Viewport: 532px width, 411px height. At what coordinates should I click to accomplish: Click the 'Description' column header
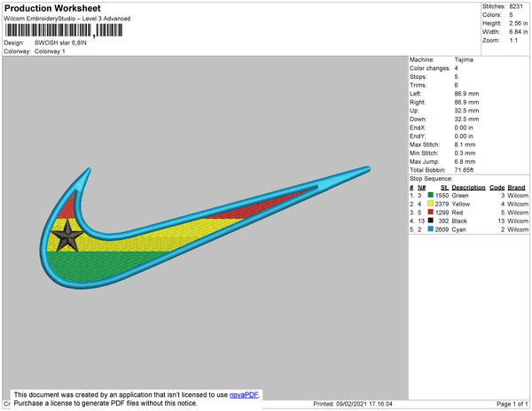point(468,188)
